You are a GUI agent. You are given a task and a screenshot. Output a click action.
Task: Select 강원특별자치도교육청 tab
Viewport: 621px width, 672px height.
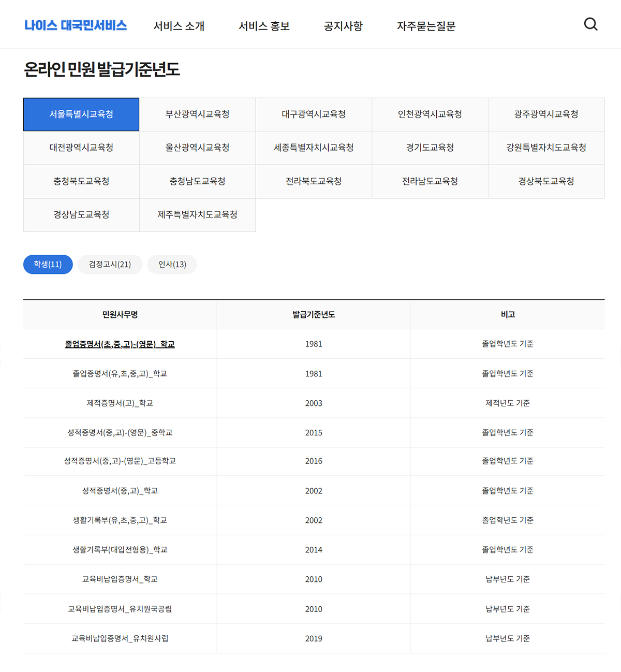(x=546, y=148)
